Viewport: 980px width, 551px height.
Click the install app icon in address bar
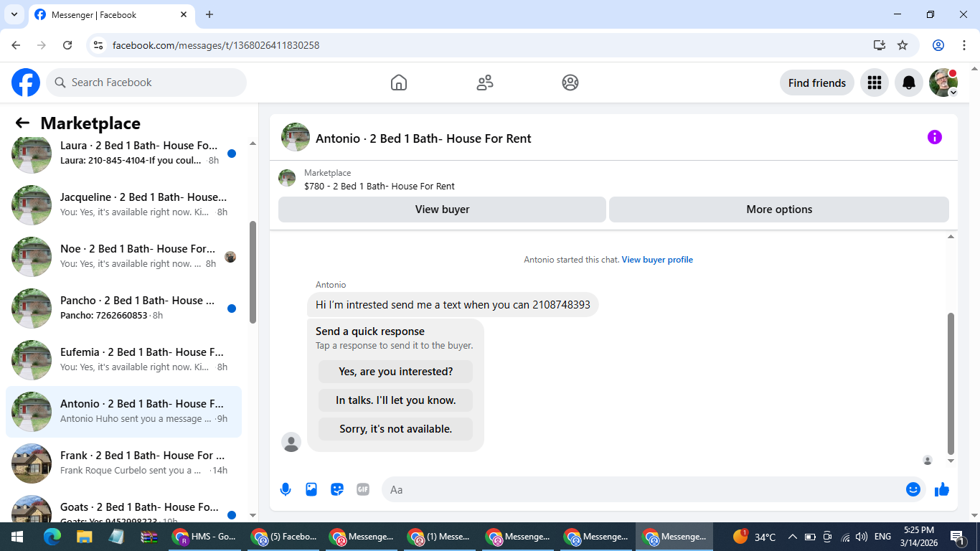coord(880,45)
